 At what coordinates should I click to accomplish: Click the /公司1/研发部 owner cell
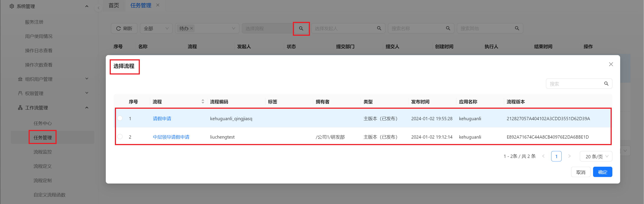click(x=330, y=137)
